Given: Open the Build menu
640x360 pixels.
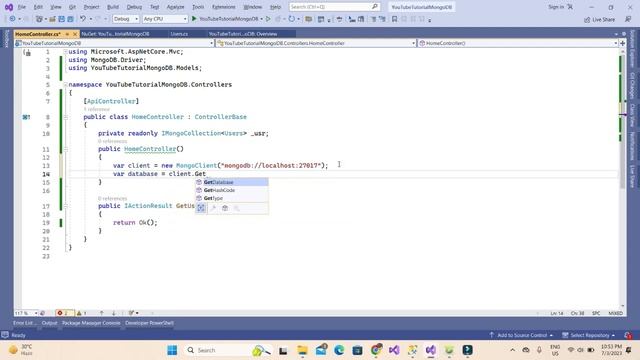Looking at the screenshot, I should point(113,7).
